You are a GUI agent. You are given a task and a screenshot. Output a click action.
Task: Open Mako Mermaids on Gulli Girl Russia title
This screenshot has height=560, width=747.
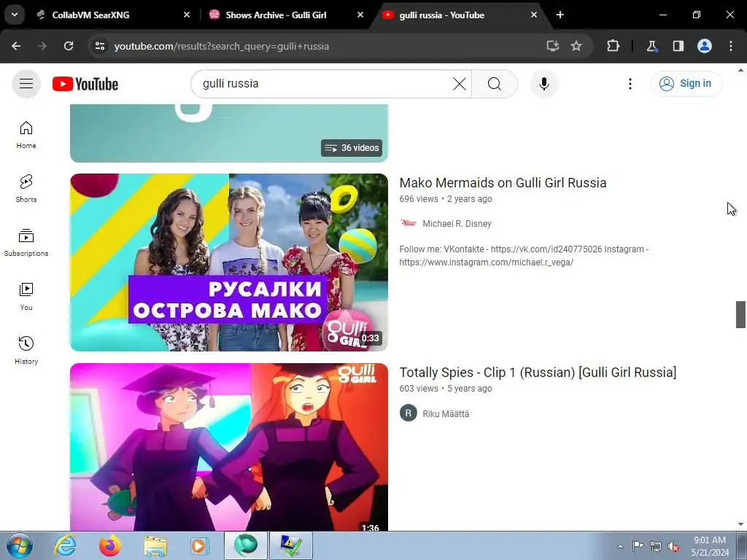point(503,183)
